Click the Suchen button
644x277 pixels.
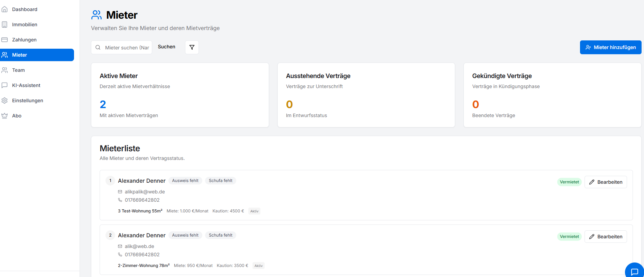[167, 47]
